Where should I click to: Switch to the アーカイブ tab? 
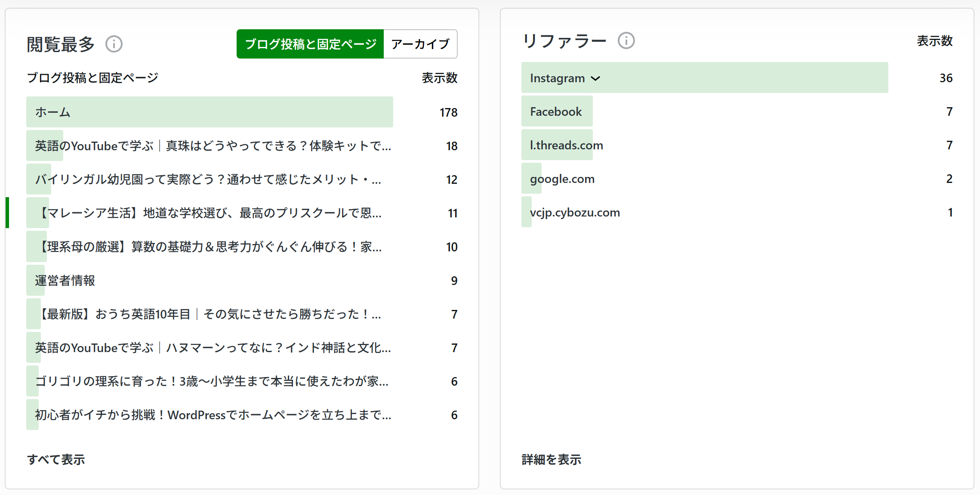coord(420,44)
